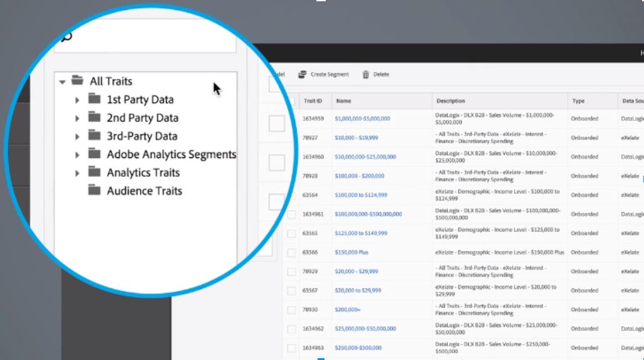
Task: Expand the 2nd Party Data node arrow
Action: click(x=77, y=119)
